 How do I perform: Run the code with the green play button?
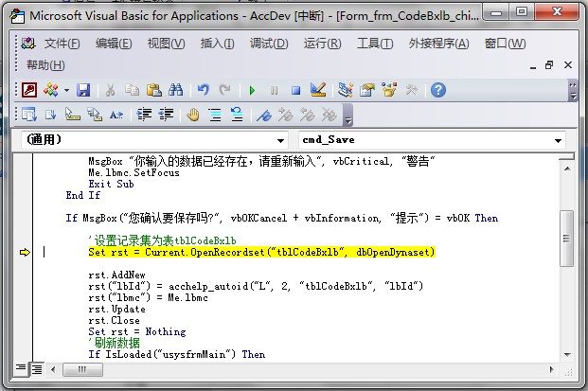pos(253,90)
